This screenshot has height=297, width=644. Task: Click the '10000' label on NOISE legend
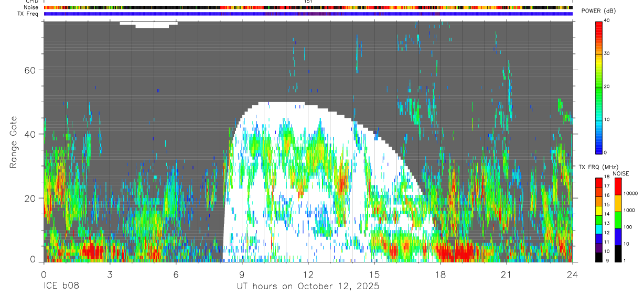click(x=630, y=194)
